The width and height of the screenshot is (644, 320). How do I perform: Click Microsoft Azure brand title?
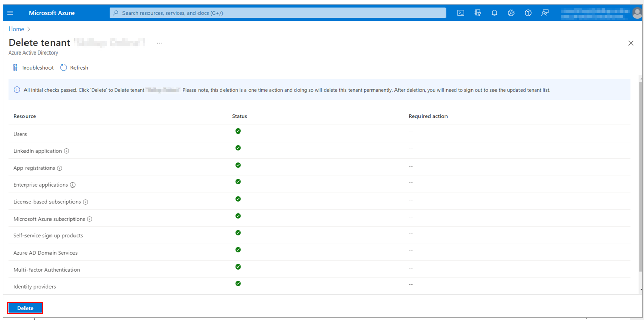point(52,13)
